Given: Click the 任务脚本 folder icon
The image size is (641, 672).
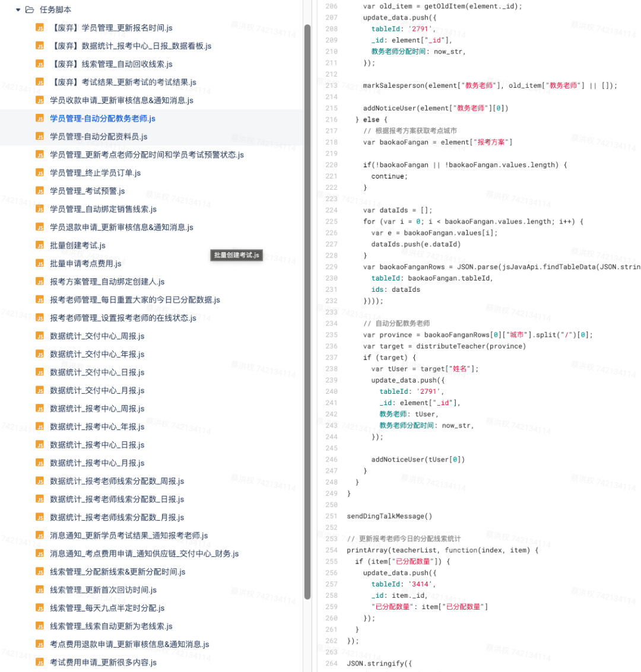Looking at the screenshot, I should [30, 10].
